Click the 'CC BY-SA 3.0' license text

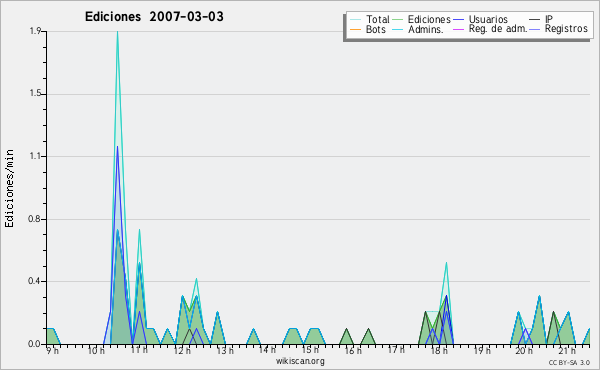tap(569, 362)
